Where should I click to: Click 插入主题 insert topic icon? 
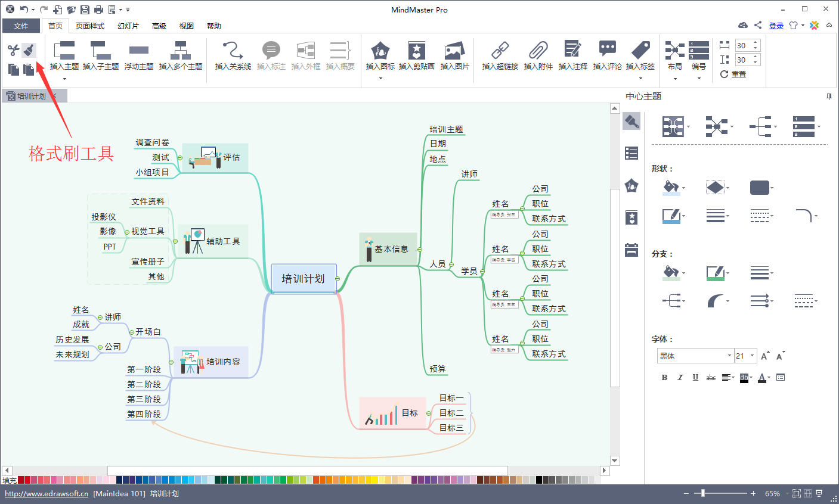pyautogui.click(x=64, y=51)
